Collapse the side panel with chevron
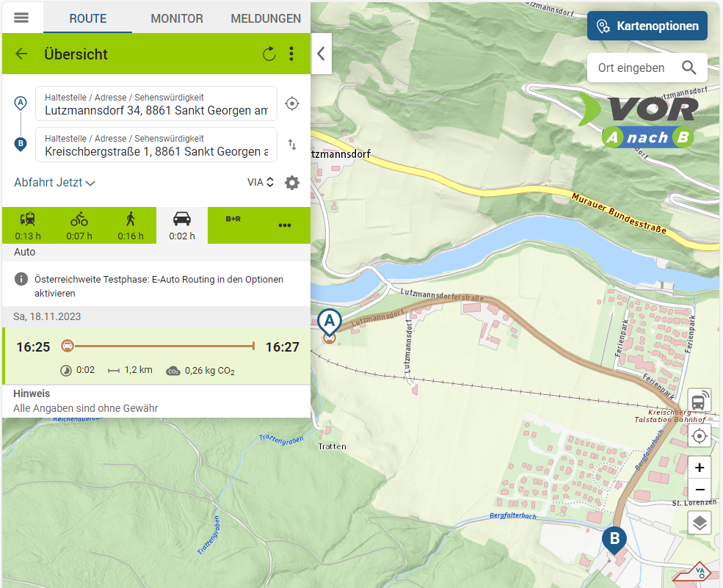This screenshot has height=588, width=723. click(x=321, y=54)
